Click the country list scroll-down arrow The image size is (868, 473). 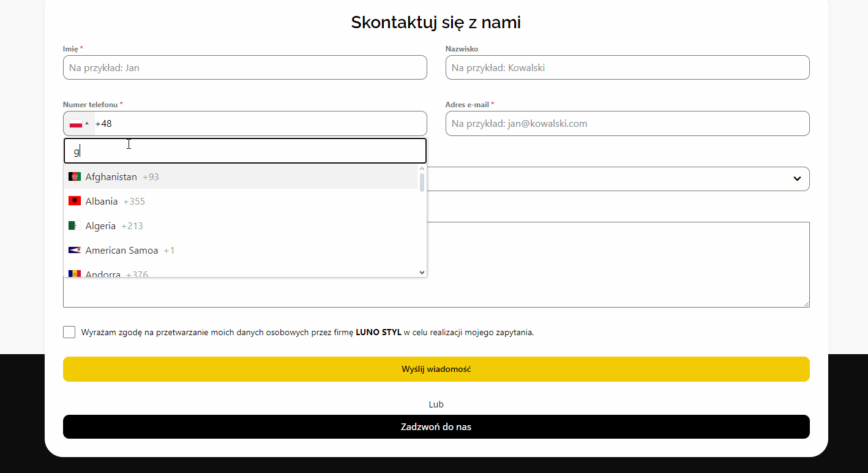[x=422, y=273]
